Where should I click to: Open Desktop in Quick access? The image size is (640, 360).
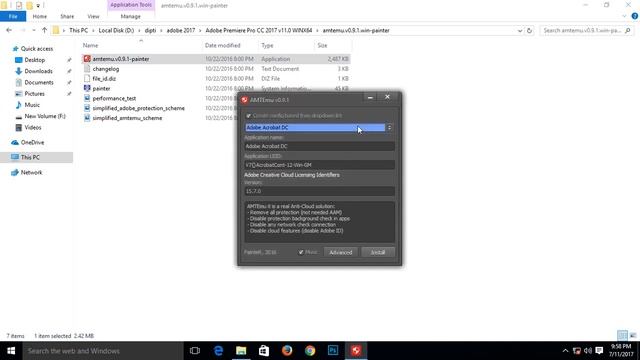[35, 60]
